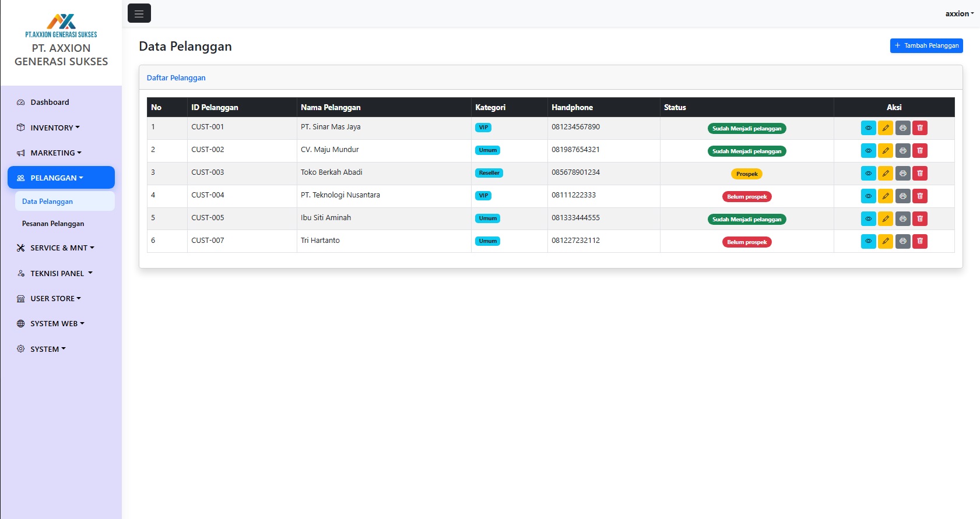Delete customer PT. Sinar Mas Jaya
The height and width of the screenshot is (519, 980).
click(x=920, y=128)
